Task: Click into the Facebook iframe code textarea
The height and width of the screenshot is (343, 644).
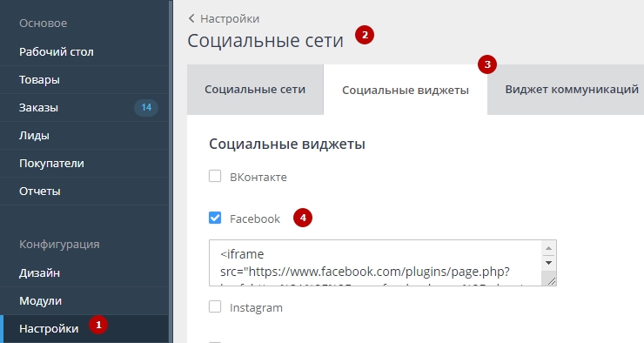Action: click(x=383, y=263)
